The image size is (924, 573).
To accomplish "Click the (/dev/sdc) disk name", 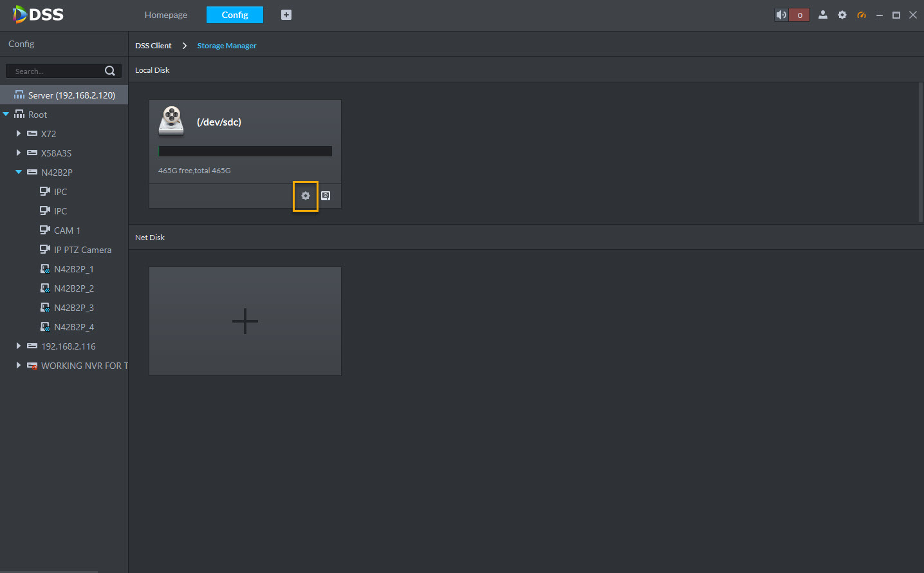I will tap(219, 122).
